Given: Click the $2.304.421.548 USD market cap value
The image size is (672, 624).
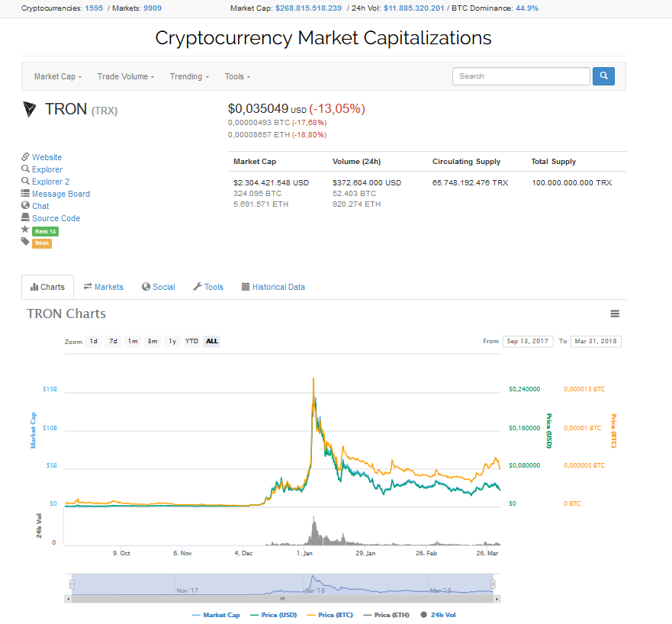Looking at the screenshot, I should pos(272,183).
